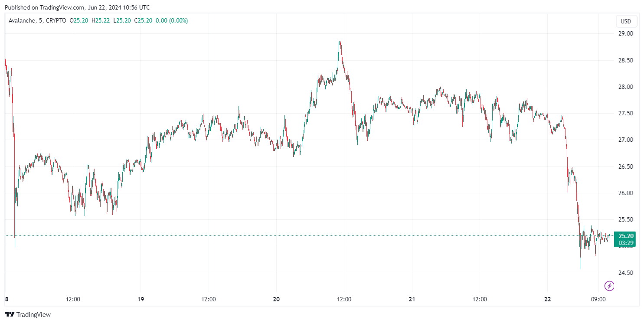Click the 24.50 price axis label
This screenshot has height=323, width=644.
(x=626, y=273)
